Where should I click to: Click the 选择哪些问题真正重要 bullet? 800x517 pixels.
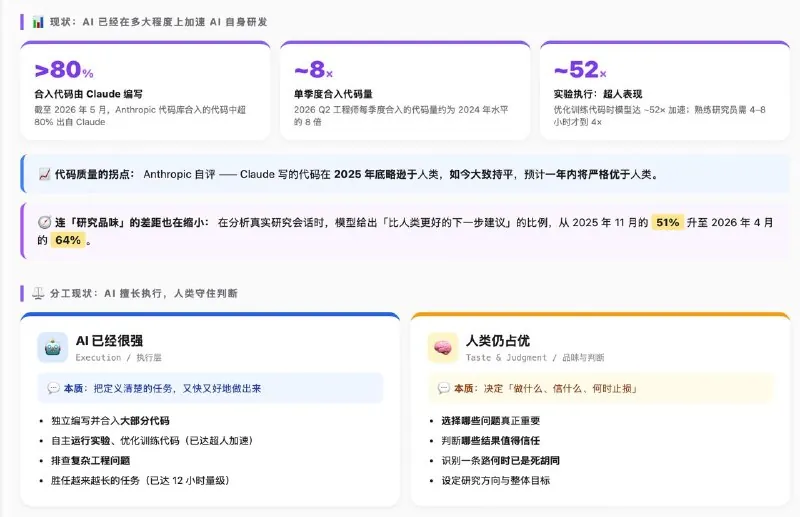coord(490,421)
